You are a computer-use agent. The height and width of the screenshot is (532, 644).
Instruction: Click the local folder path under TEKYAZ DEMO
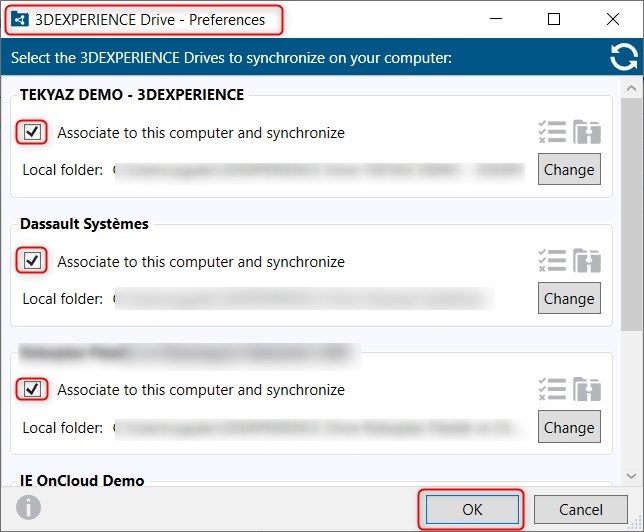click(319, 170)
